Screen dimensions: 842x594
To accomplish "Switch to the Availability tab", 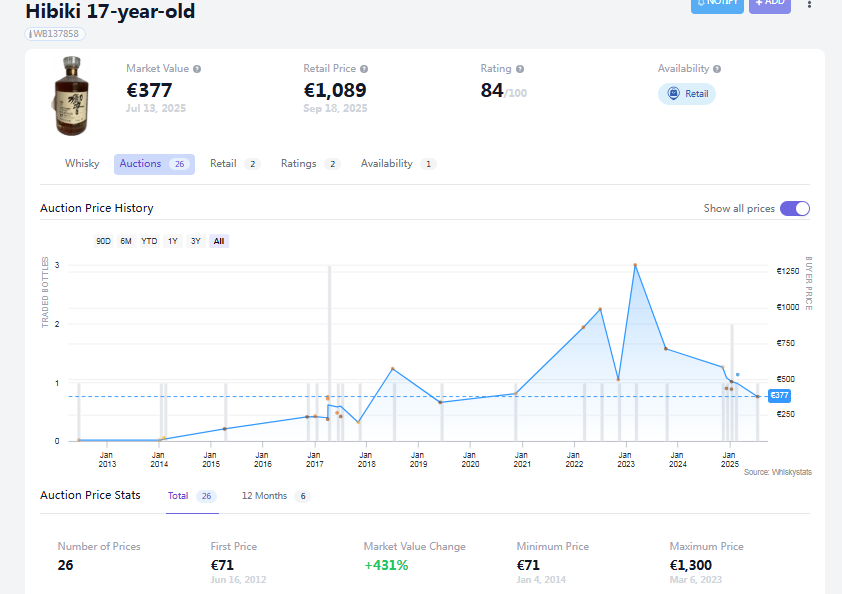I will click(x=398, y=164).
